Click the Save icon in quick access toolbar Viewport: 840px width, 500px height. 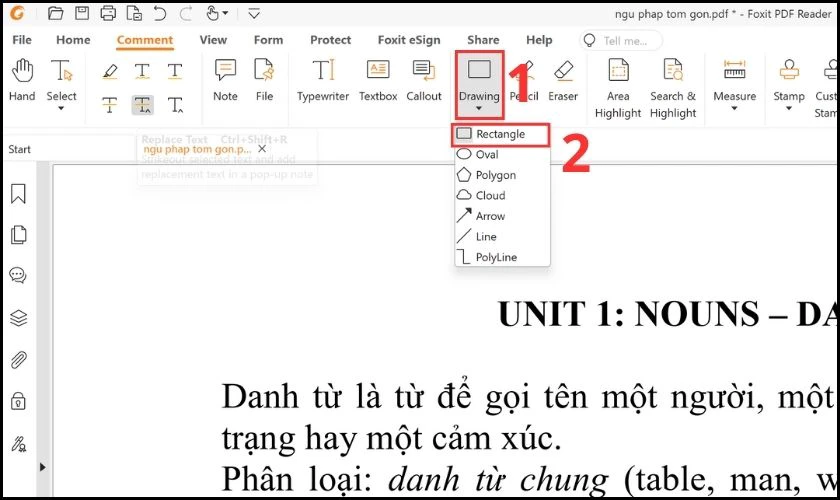[x=81, y=13]
